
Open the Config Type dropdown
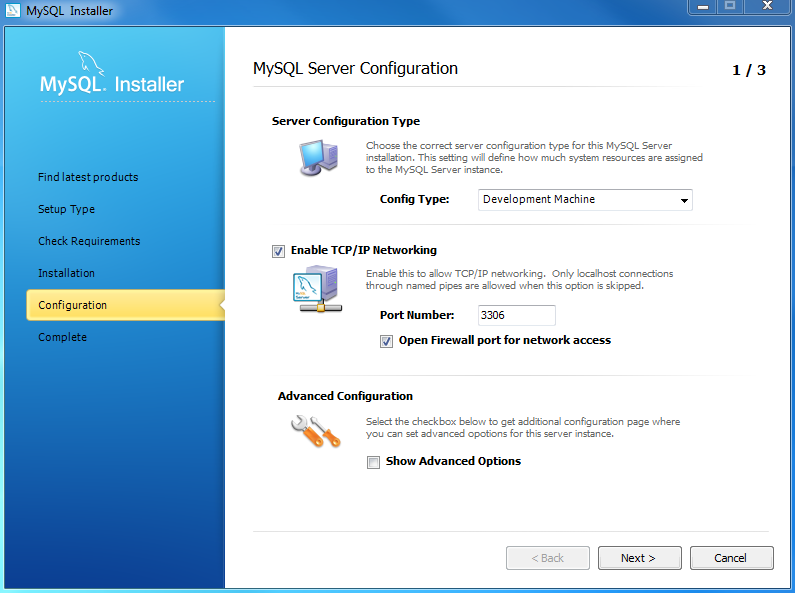585,200
